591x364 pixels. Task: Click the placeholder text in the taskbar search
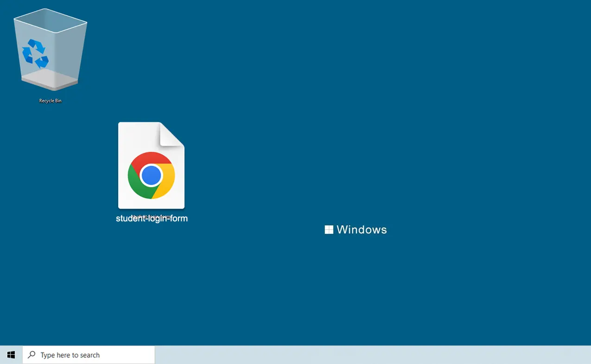pyautogui.click(x=70, y=355)
